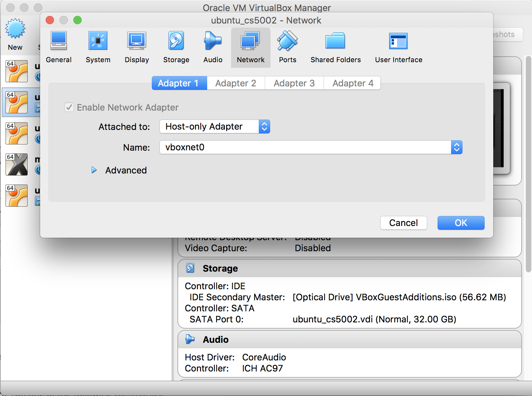Screen dimensions: 532x396
Task: Switch to Adapter 4 tab
Action: (352, 83)
